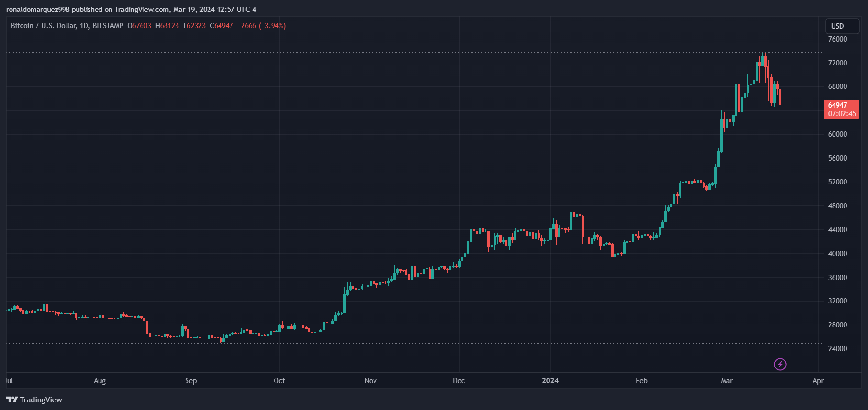Select the Oct label on time axis
The image size is (868, 410).
(x=279, y=381)
